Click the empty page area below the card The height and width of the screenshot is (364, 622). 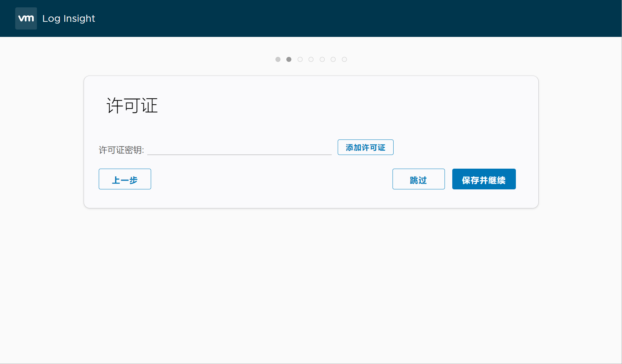click(x=311, y=281)
